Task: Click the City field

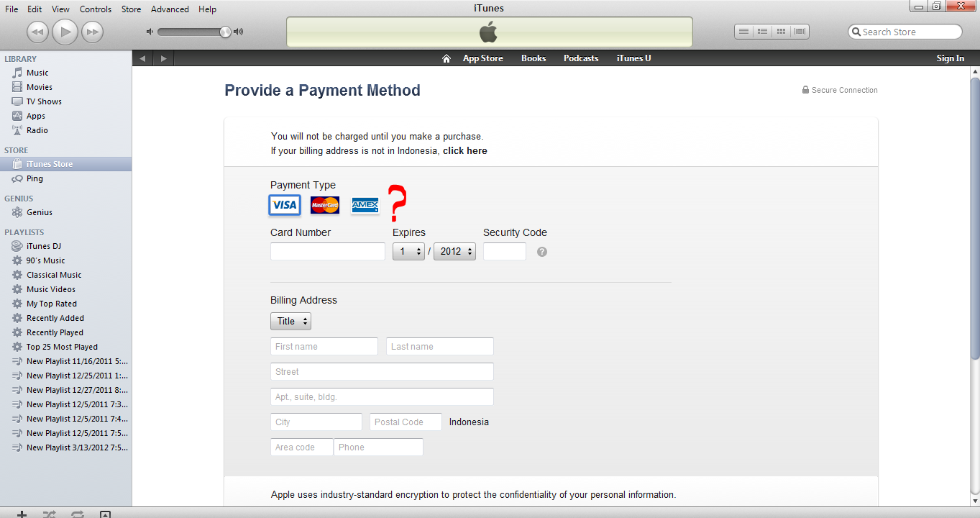Action: click(316, 422)
